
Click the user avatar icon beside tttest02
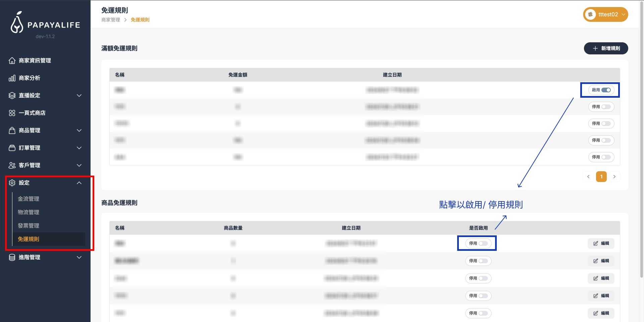(590, 14)
